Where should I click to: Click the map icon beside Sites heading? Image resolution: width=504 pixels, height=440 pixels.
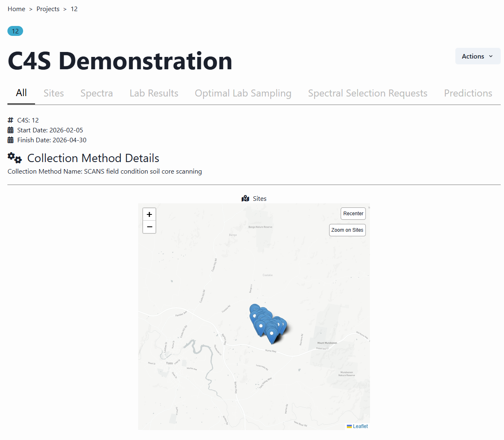(245, 199)
